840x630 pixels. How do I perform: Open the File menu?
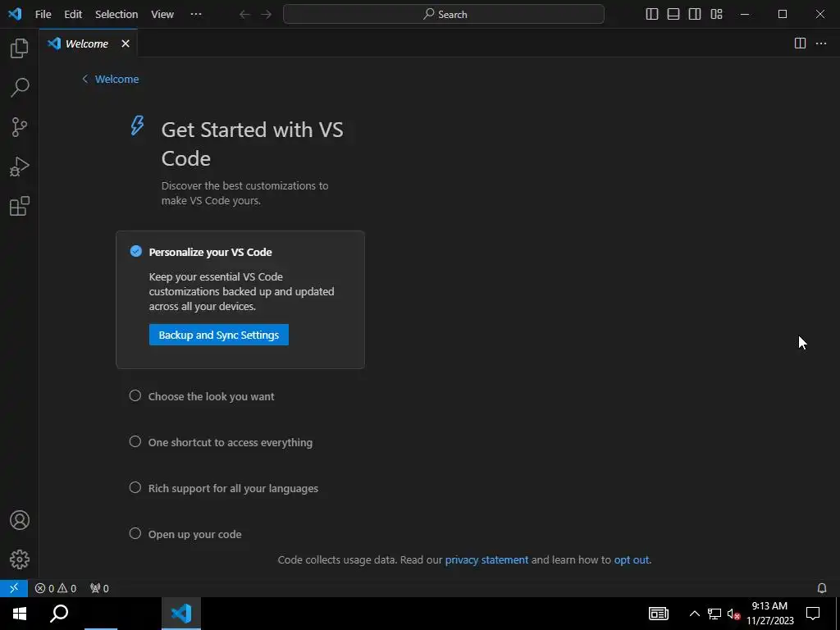pyautogui.click(x=43, y=15)
